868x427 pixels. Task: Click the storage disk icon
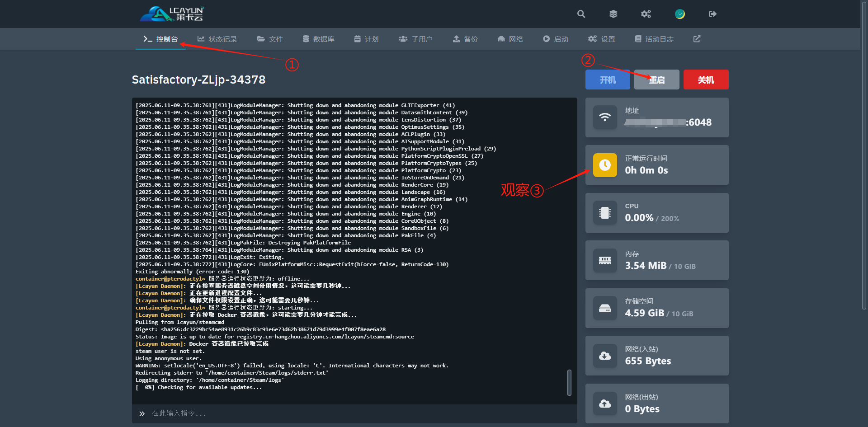coord(605,308)
